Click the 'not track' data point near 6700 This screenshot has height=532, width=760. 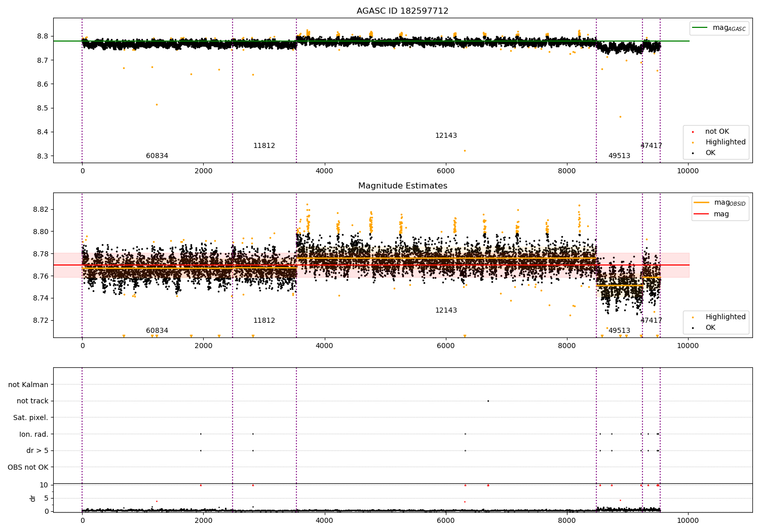488,401
